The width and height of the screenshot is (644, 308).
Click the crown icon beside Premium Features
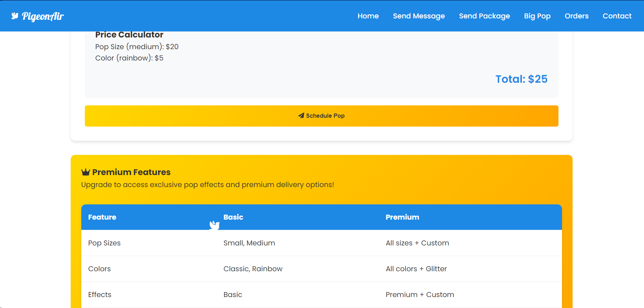tap(86, 172)
